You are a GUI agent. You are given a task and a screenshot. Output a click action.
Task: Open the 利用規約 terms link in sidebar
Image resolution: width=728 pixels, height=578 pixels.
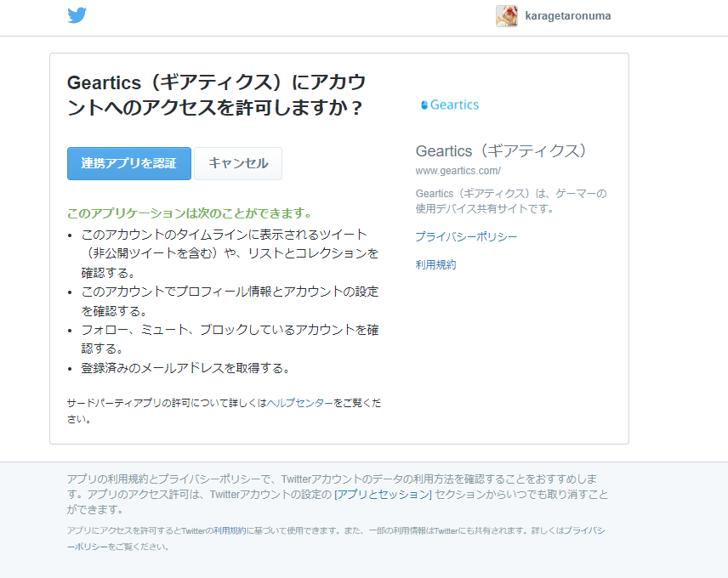click(435, 264)
